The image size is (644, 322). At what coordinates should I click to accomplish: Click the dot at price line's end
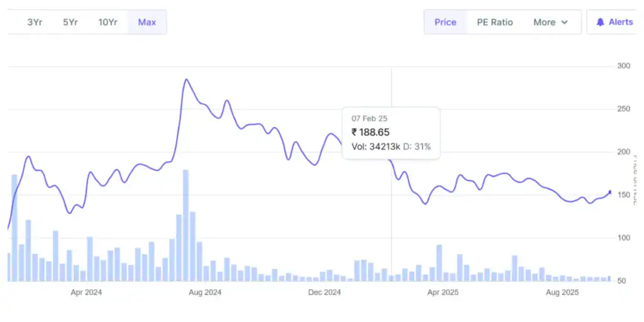tap(609, 192)
